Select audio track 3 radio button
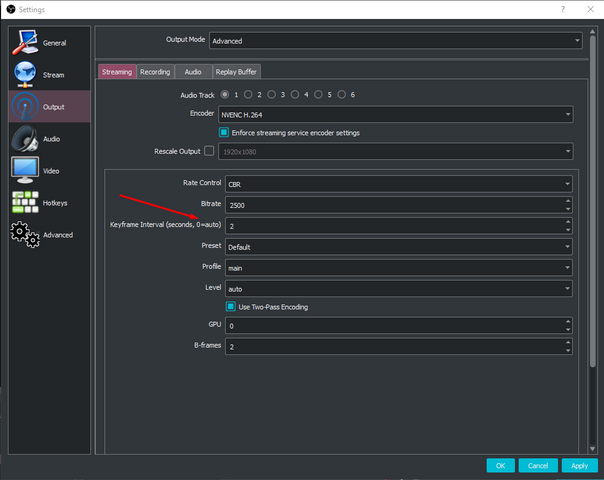Screen dimensions: 604x480 274,94
